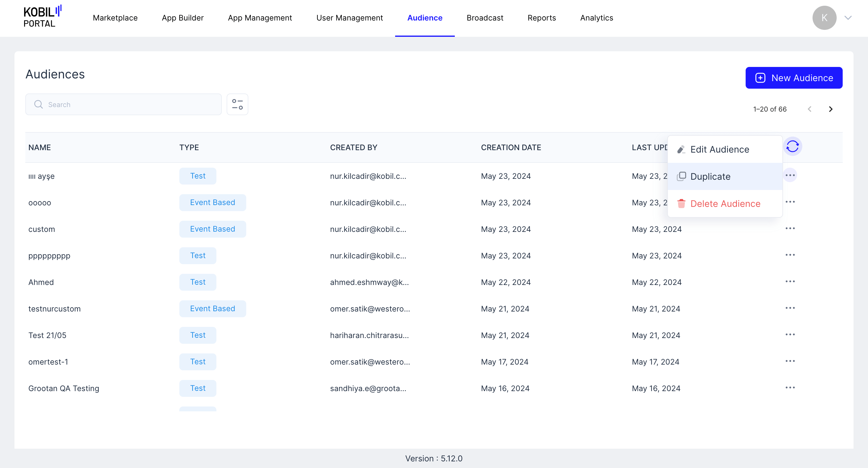The width and height of the screenshot is (868, 468).
Task: Open the three-dot menu for Grootan QA Testing
Action: [790, 388]
